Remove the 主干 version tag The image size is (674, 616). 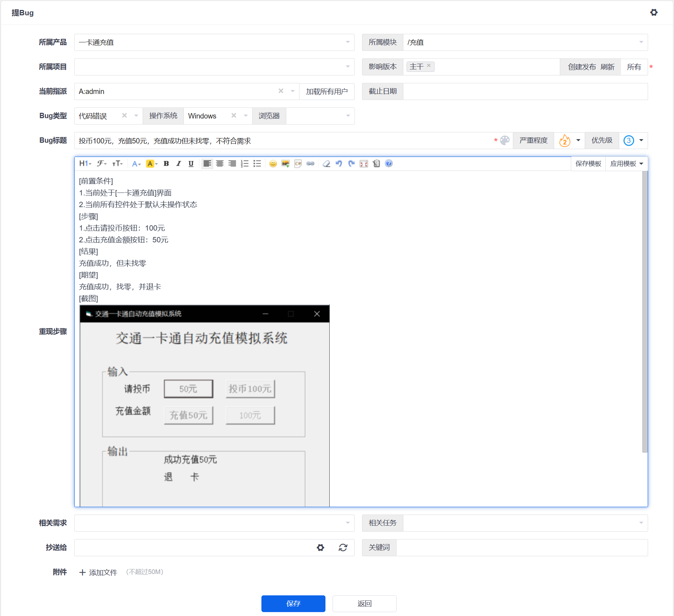point(429,66)
